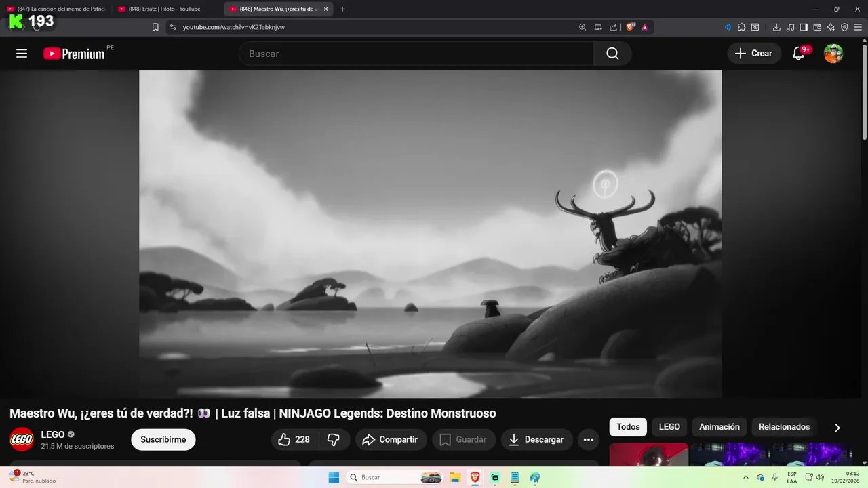Open the account avatar menu
This screenshot has height=488, width=868.
(x=833, y=54)
